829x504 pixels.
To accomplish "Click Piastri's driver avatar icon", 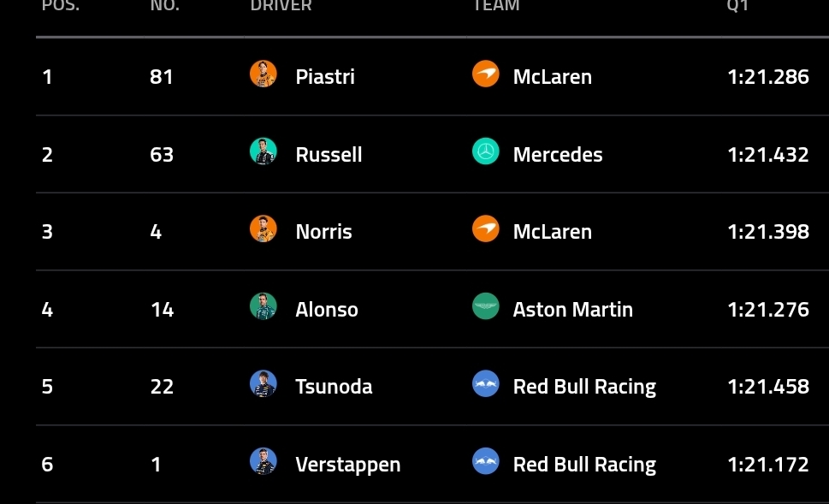I will pos(264,74).
